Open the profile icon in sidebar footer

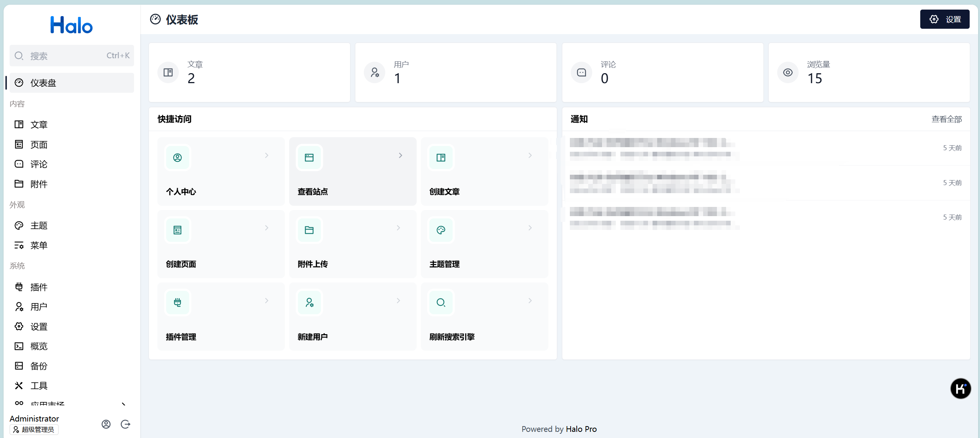tap(106, 424)
